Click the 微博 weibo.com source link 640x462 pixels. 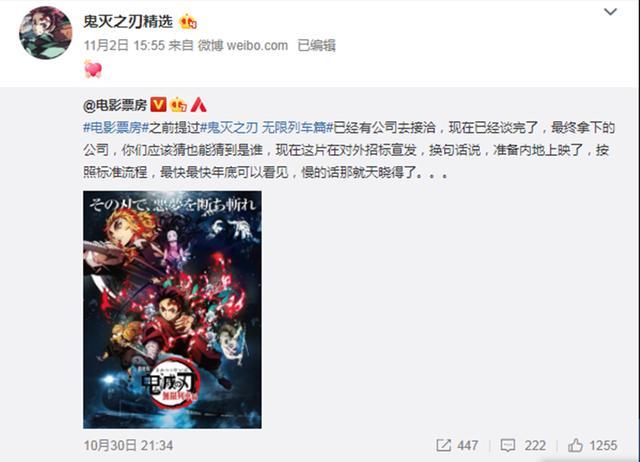pos(243,45)
